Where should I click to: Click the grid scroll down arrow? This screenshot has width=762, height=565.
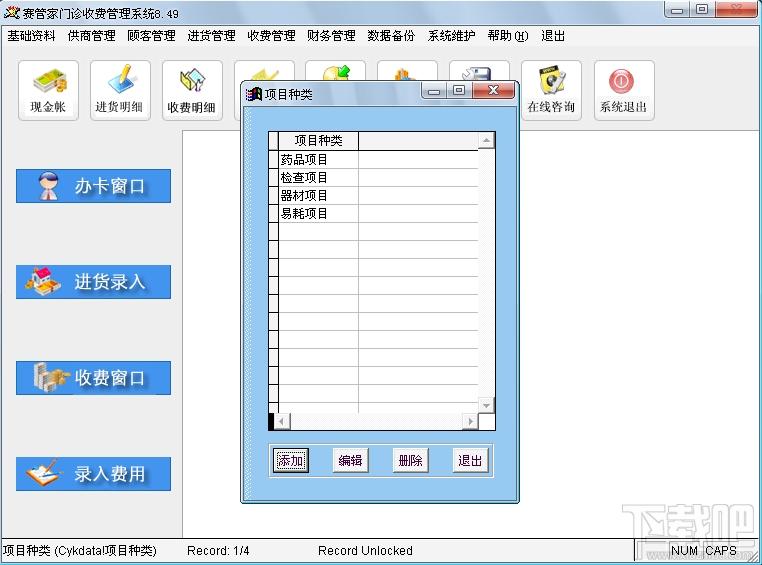click(486, 405)
